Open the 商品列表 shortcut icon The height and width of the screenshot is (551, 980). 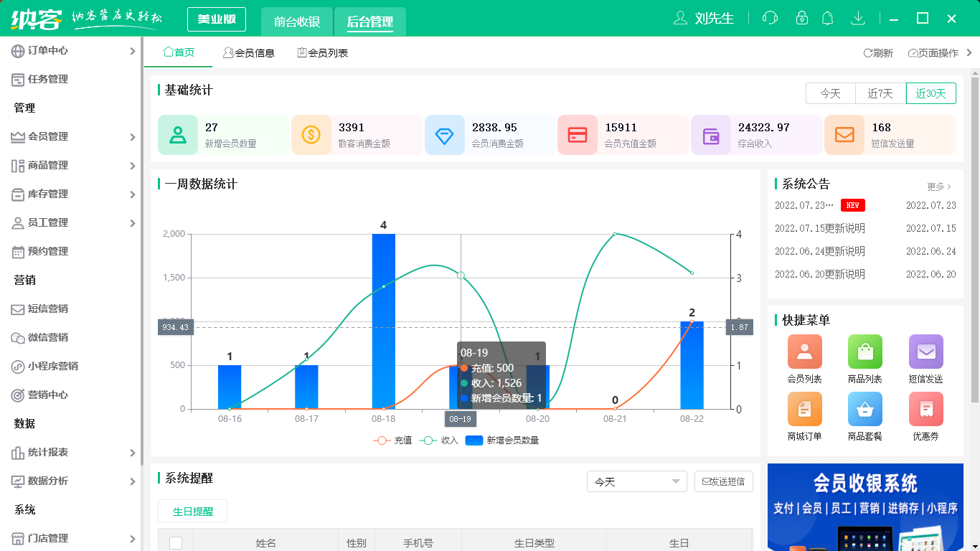(864, 352)
